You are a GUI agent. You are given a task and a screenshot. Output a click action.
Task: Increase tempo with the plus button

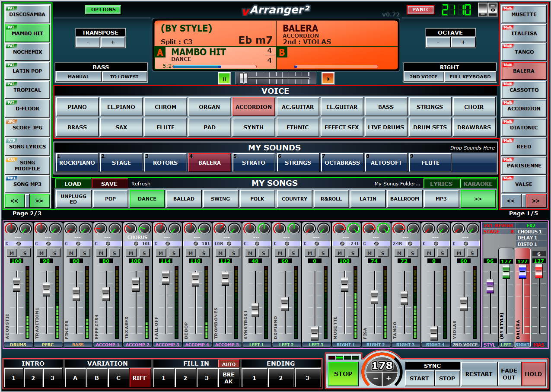tap(389, 379)
